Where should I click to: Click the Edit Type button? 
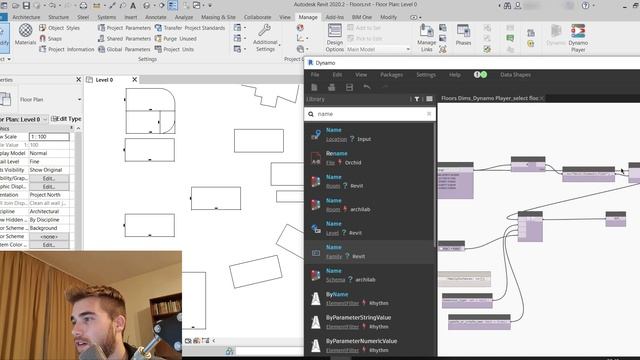click(x=66, y=119)
